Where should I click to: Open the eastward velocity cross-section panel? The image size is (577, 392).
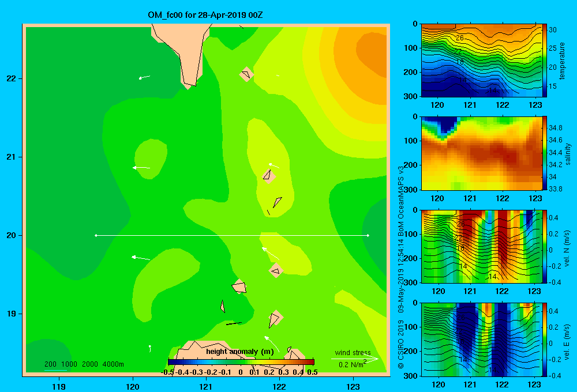[481, 340]
